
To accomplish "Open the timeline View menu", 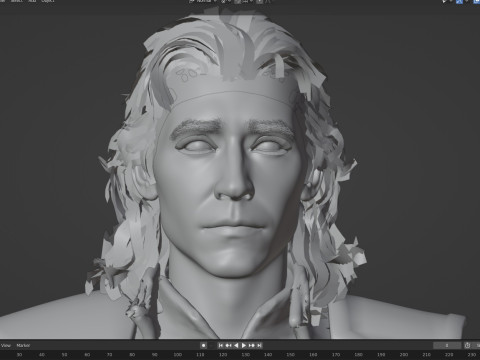I will click(x=6, y=345).
